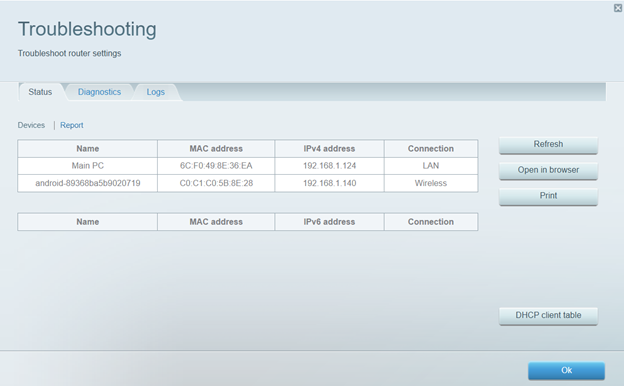Click the Name header in the IPv6 table
Image resolution: width=624 pixels, height=386 pixels.
[x=88, y=222]
